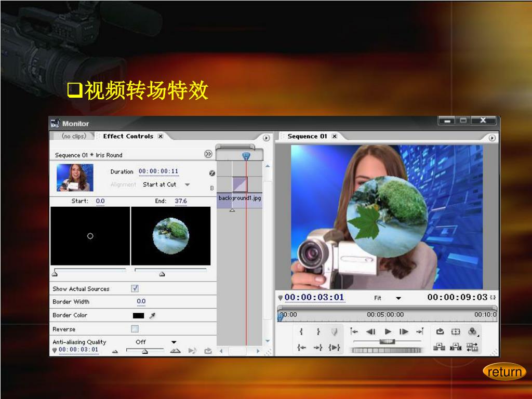Click Play In to Out icon
The image size is (532, 399).
pyautogui.click(x=334, y=347)
